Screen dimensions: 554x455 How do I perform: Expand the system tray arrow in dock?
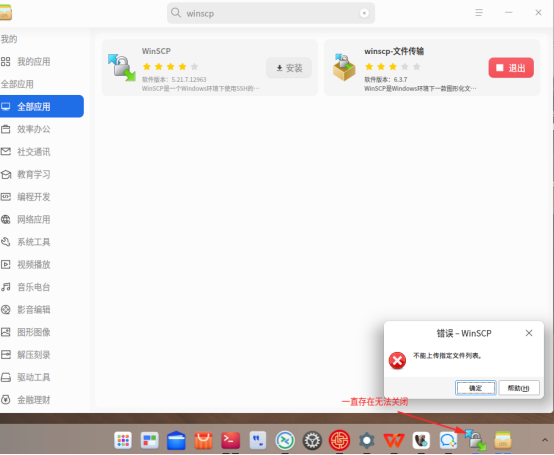(545, 440)
